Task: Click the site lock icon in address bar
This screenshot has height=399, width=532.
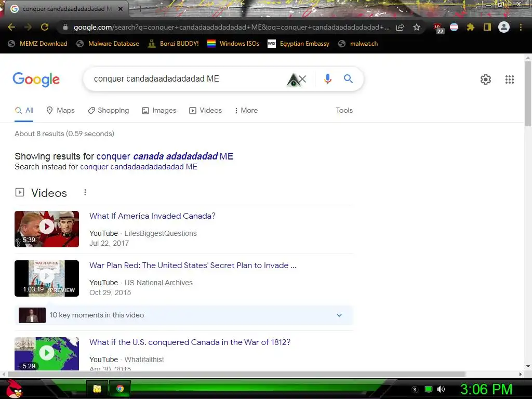Action: pos(65,27)
